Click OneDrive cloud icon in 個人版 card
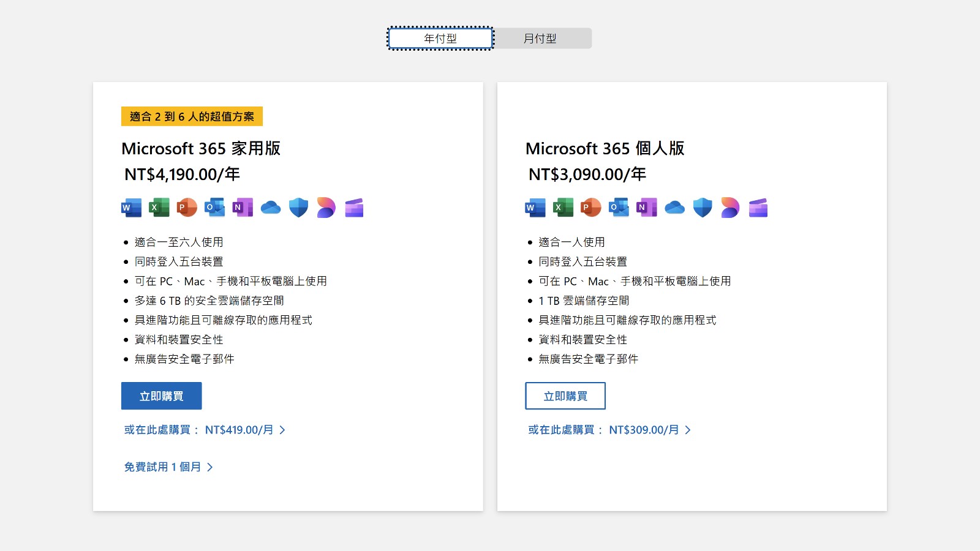Viewport: 980px width, 551px height. point(675,208)
